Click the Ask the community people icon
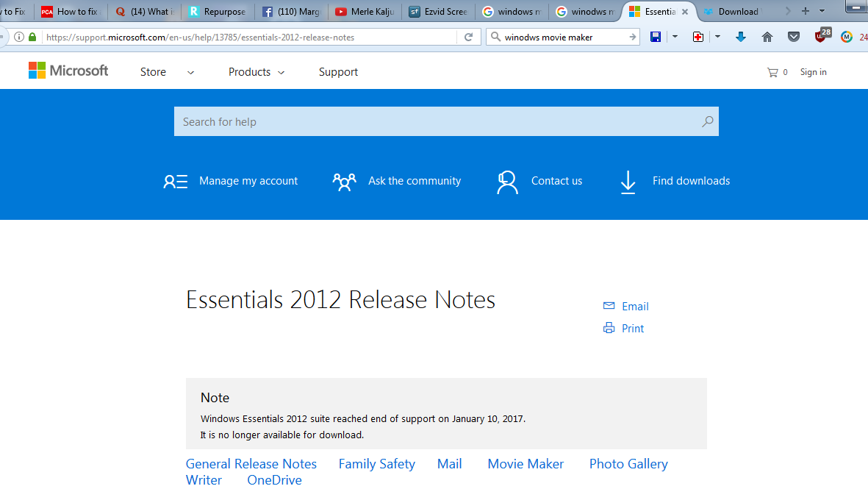The image size is (868, 500). click(x=344, y=181)
